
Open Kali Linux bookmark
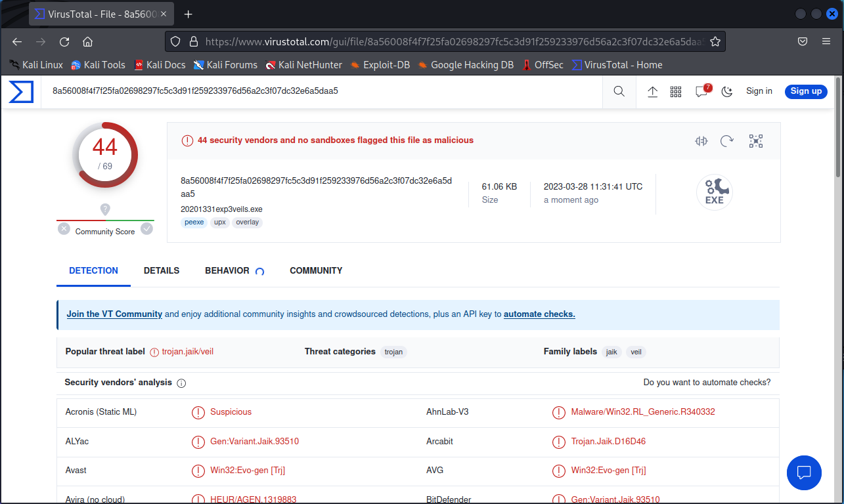pyautogui.click(x=36, y=65)
